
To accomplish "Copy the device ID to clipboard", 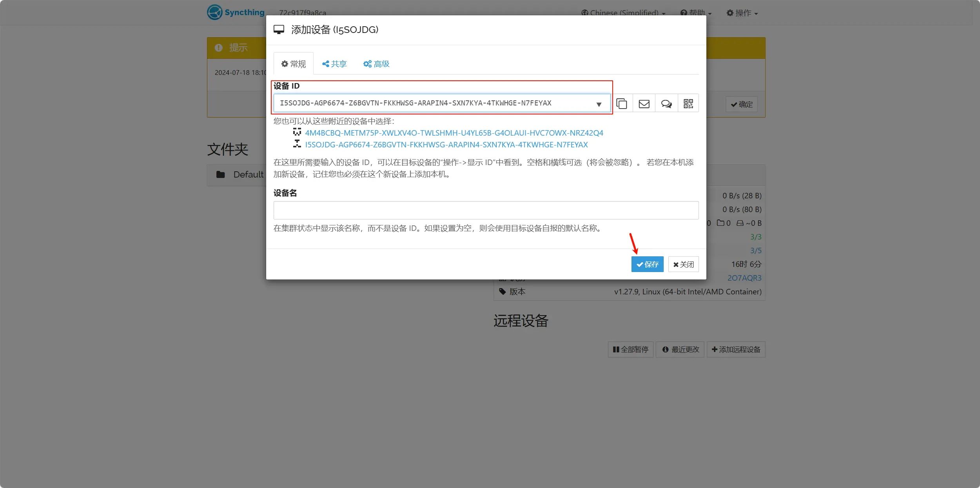I will pos(622,103).
